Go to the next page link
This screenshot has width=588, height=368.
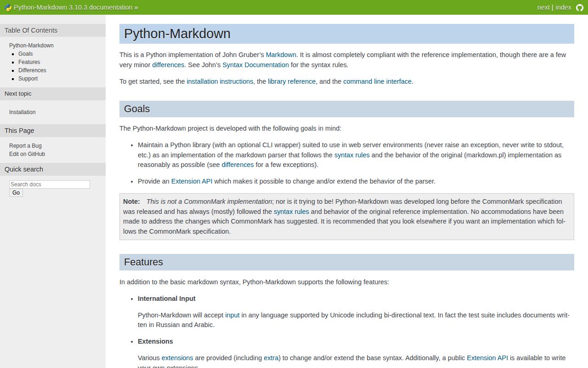(543, 7)
